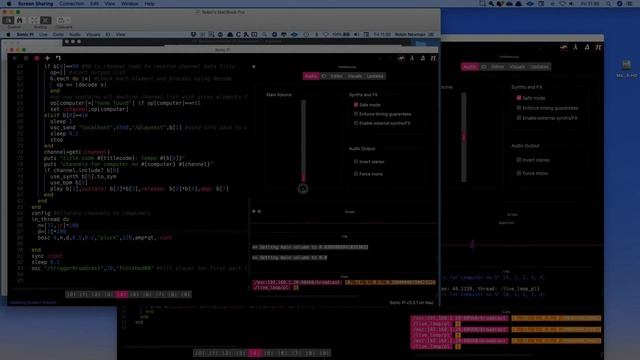Enable Enforce timing guarantees in front Preferences
640x360 pixels.
pos(356,114)
